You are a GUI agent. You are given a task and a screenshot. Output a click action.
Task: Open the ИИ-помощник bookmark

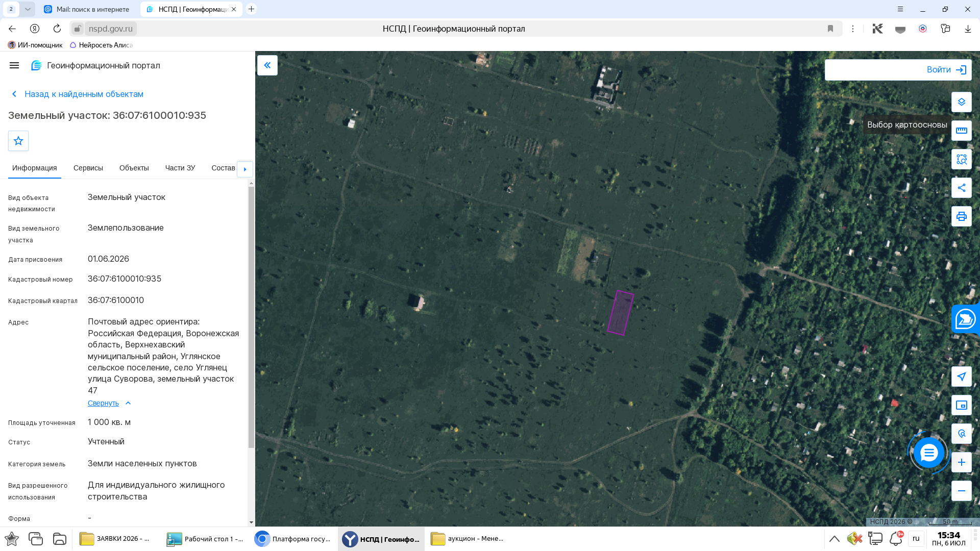coord(35,45)
